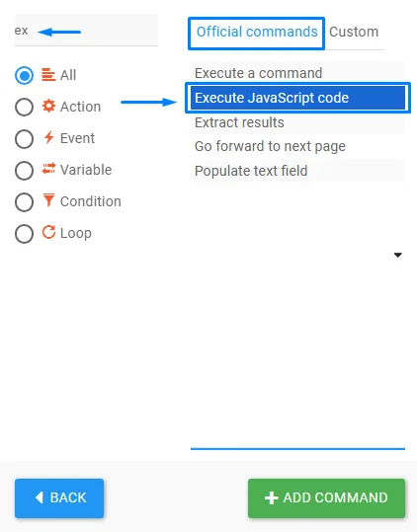Screen dimensions: 417x532
Task: Click the search field containing "ex"
Action: click(x=86, y=31)
